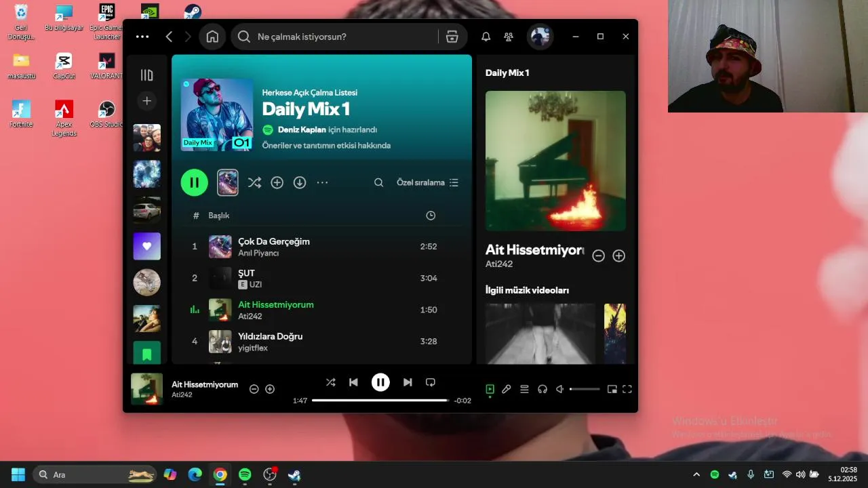
Task: Open 'Deniz Kaplan' profile link
Action: click(x=302, y=129)
